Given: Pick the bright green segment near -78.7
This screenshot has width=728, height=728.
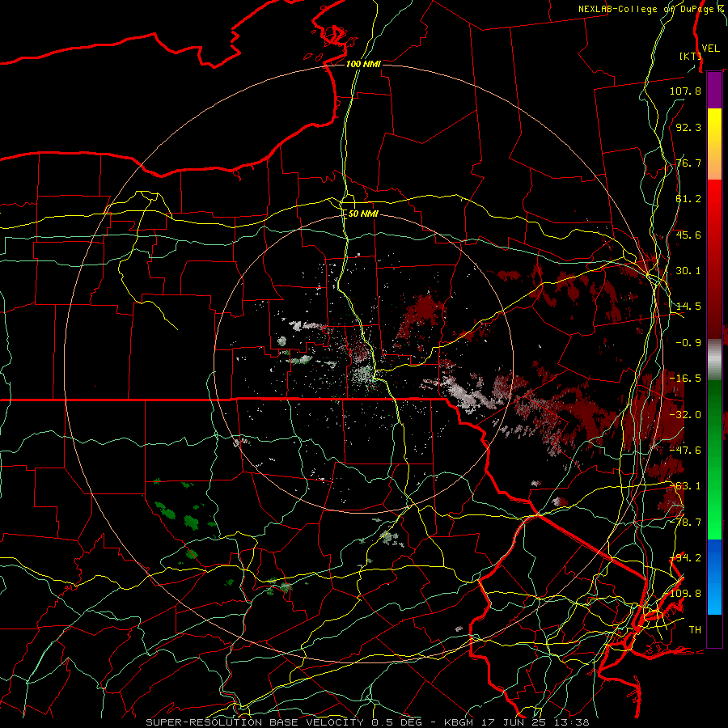Looking at the screenshot, I should (x=714, y=523).
